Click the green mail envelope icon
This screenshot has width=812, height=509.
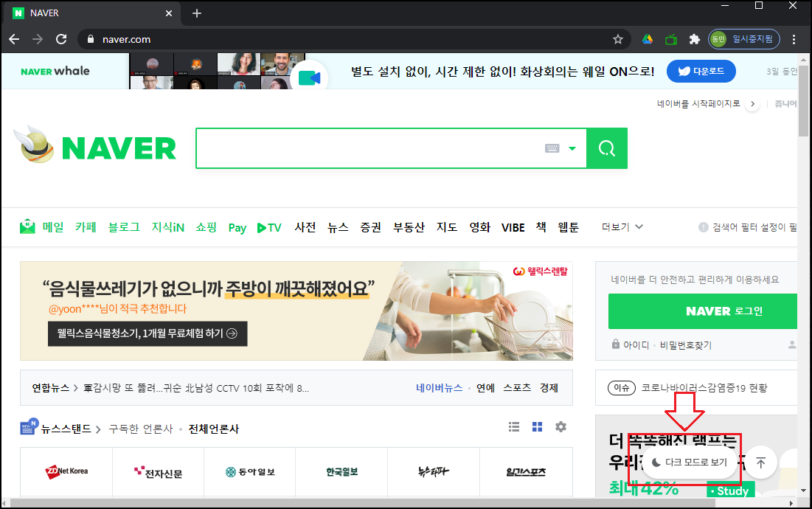coord(27,226)
